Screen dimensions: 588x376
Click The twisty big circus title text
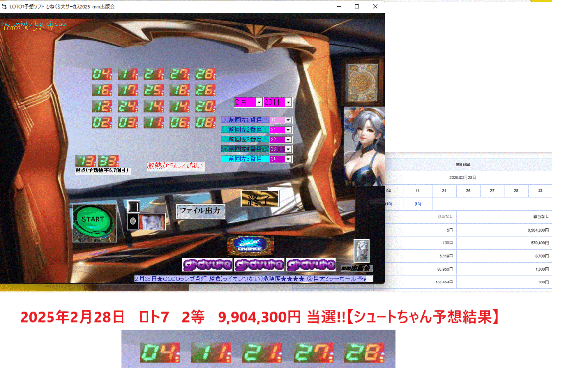(33, 23)
